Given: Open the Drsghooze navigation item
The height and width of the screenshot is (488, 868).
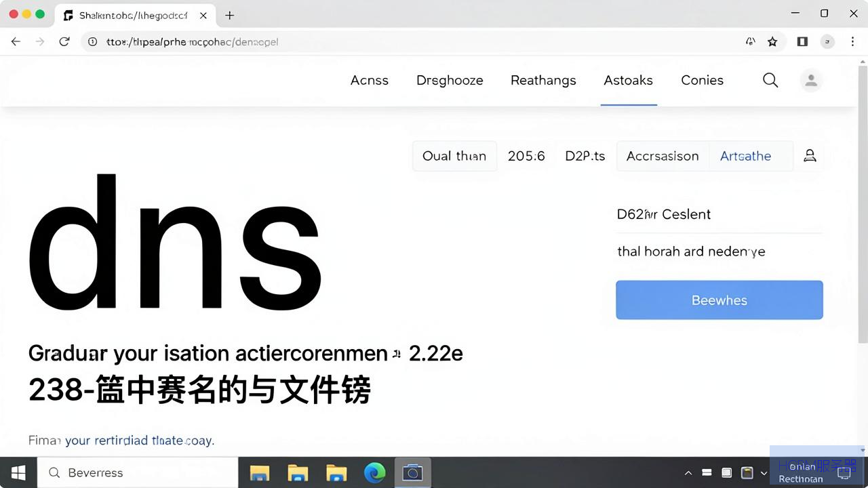Looking at the screenshot, I should click(x=450, y=80).
